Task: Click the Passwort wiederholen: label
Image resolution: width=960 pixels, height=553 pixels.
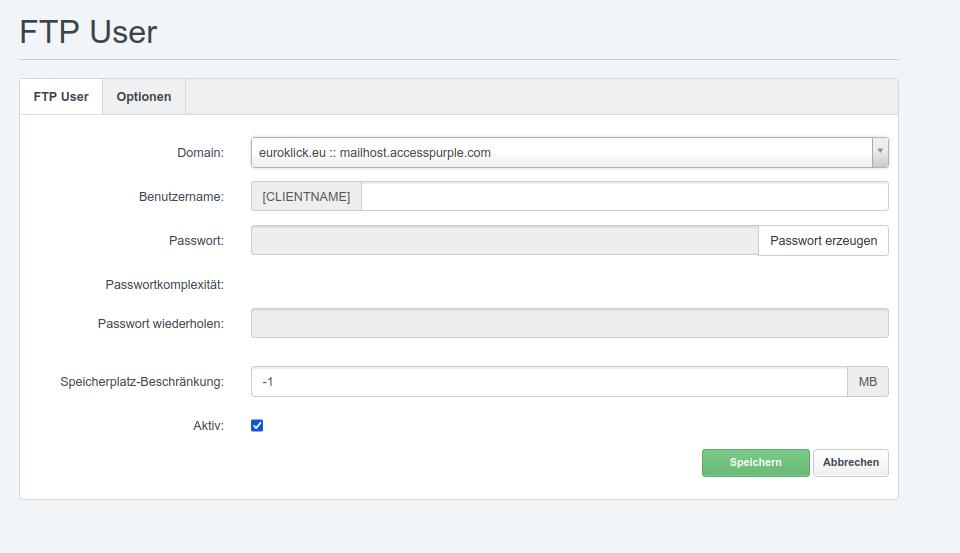Action: tap(160, 323)
